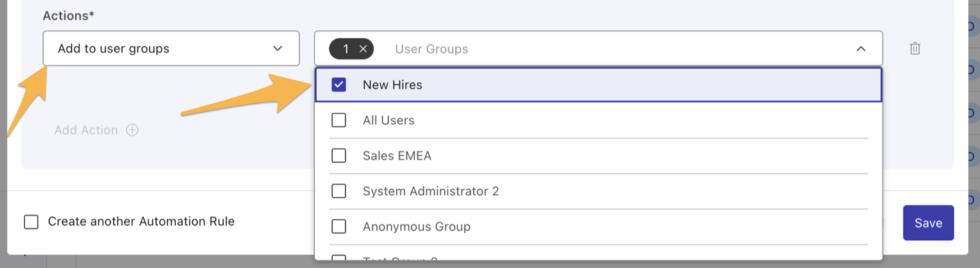Check the System Administrator 2 checkbox
The height and width of the screenshot is (268, 980).
(x=338, y=191)
